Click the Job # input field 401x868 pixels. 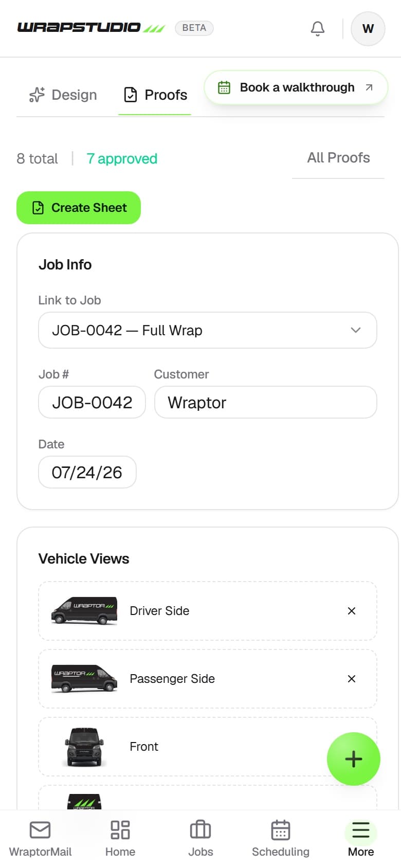click(92, 402)
